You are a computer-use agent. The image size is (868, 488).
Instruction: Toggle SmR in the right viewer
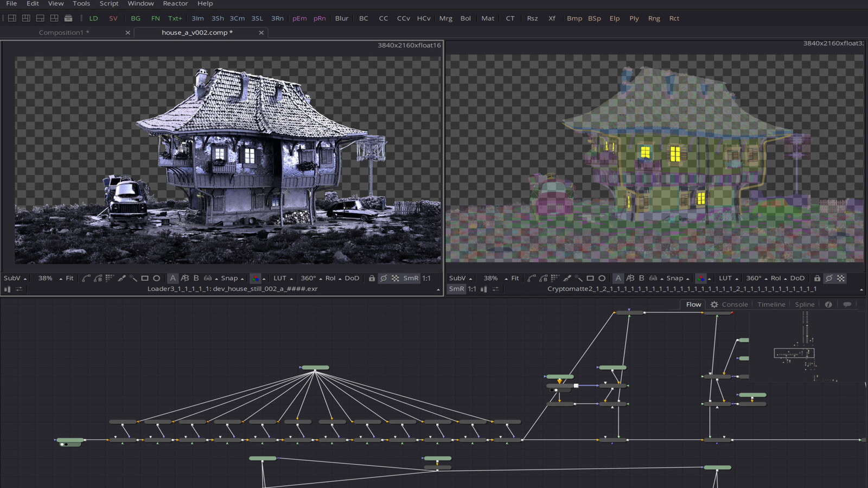[456, 288]
